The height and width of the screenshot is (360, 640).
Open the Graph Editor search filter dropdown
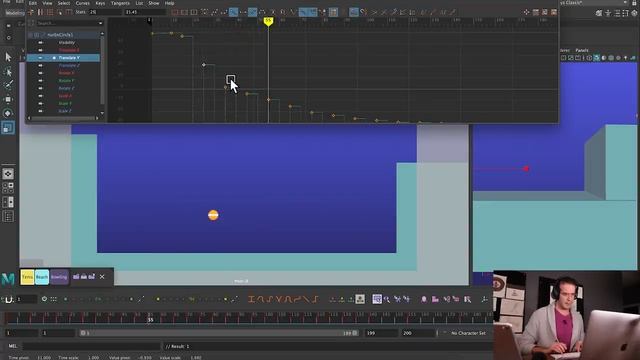[100, 24]
